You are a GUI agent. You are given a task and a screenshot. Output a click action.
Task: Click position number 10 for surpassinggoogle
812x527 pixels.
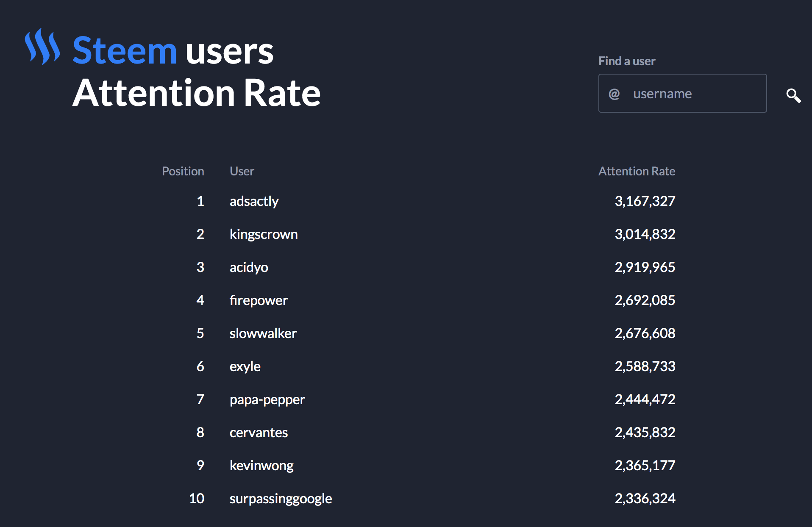click(197, 498)
